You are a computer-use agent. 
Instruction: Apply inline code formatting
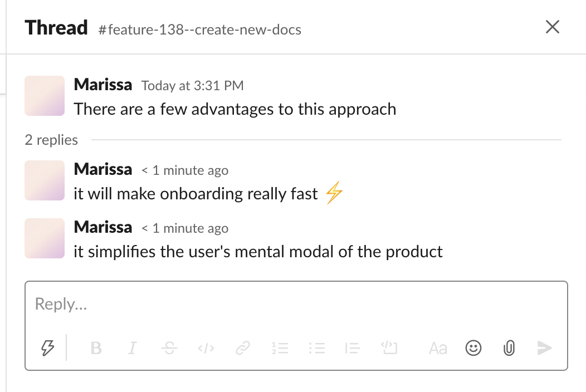click(206, 348)
